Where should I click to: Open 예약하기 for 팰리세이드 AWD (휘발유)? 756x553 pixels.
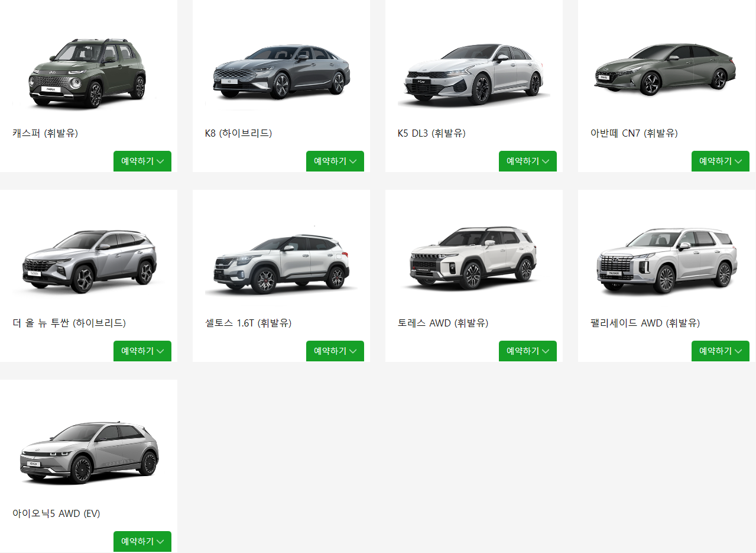[721, 351]
